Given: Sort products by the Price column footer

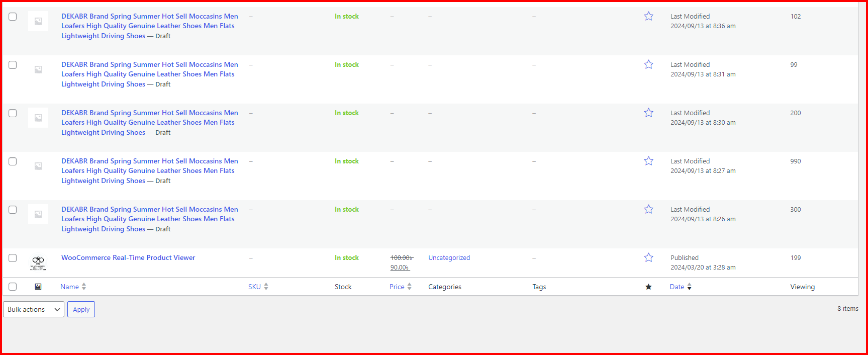Looking at the screenshot, I should coord(401,287).
